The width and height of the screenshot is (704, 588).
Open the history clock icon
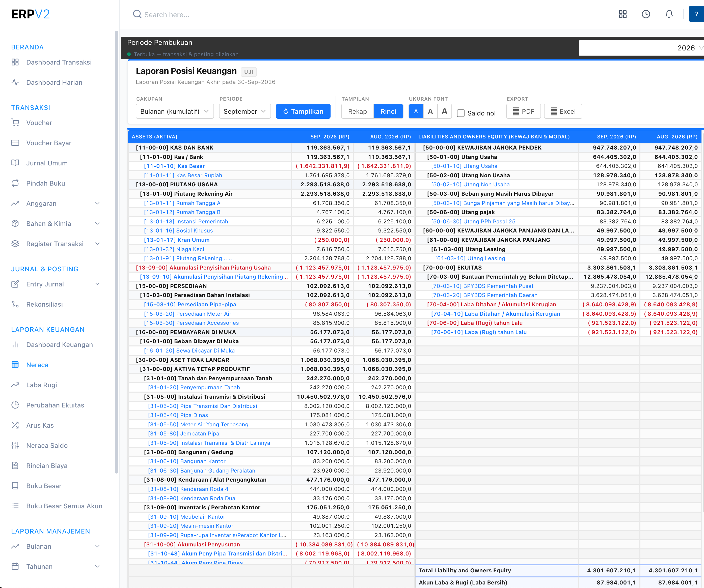[646, 14]
